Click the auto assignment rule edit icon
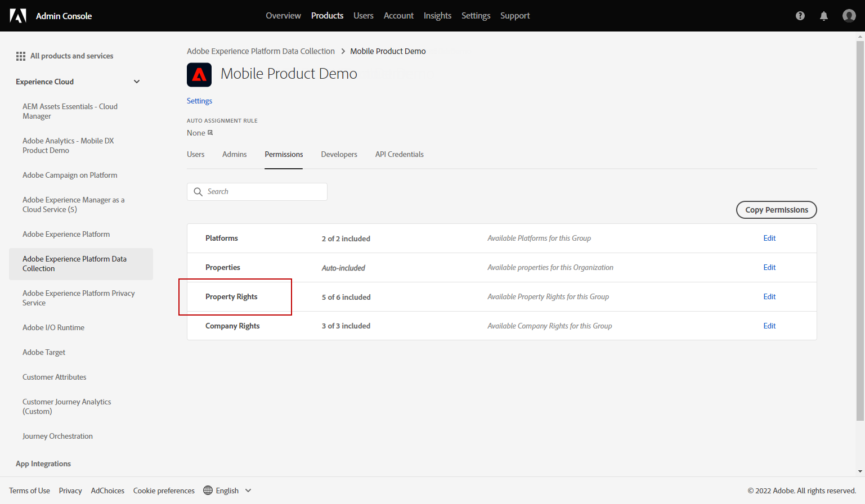 (x=210, y=133)
